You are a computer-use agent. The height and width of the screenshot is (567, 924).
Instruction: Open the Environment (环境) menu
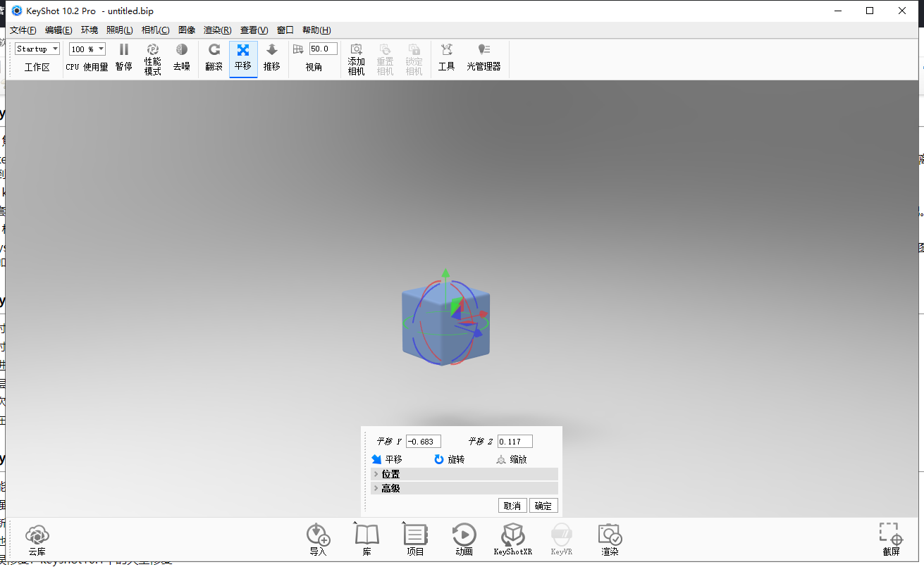pos(90,30)
